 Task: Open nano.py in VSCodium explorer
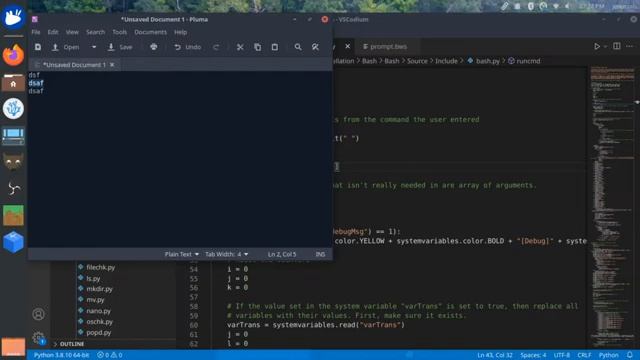tap(98, 311)
